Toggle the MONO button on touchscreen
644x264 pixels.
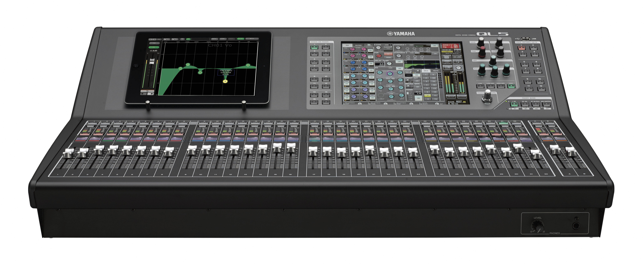click(389, 58)
